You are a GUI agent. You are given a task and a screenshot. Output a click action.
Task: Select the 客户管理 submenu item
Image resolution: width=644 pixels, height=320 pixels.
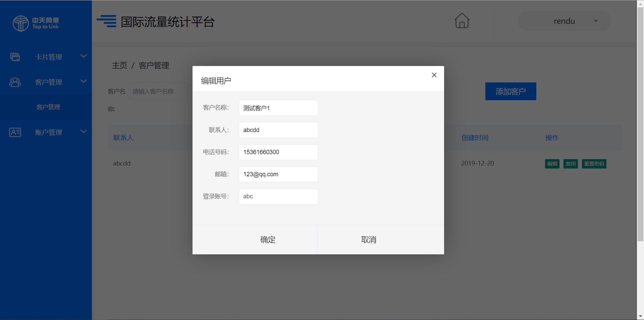(46, 107)
